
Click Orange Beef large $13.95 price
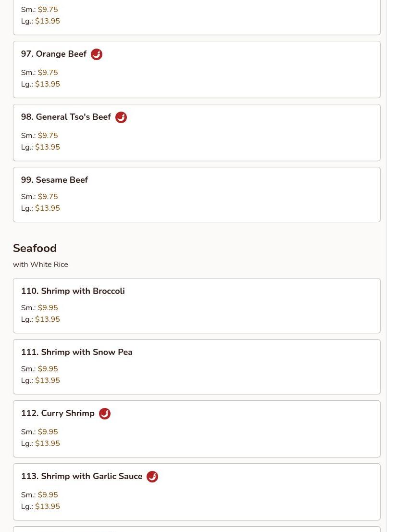[47, 84]
